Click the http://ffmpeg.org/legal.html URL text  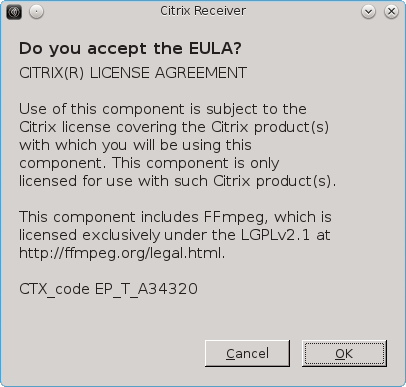(x=122, y=253)
